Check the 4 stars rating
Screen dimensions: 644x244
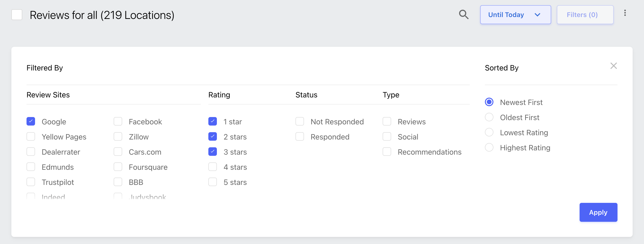(213, 167)
